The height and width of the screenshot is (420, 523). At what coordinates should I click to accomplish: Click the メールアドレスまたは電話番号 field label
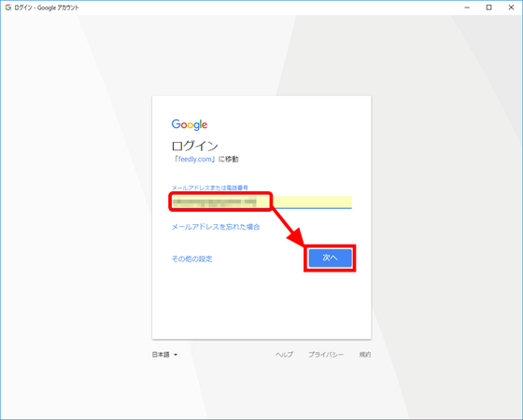pyautogui.click(x=210, y=188)
